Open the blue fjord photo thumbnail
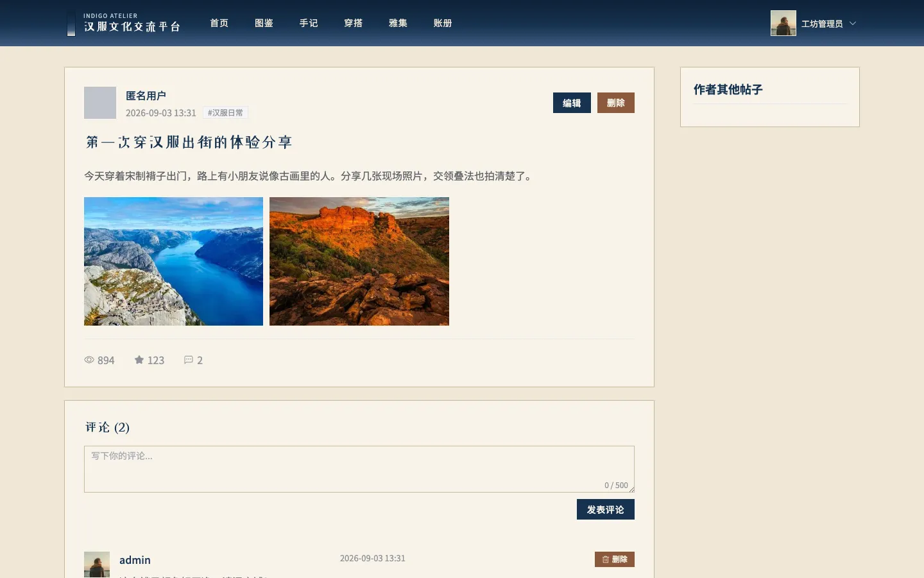 pos(173,261)
